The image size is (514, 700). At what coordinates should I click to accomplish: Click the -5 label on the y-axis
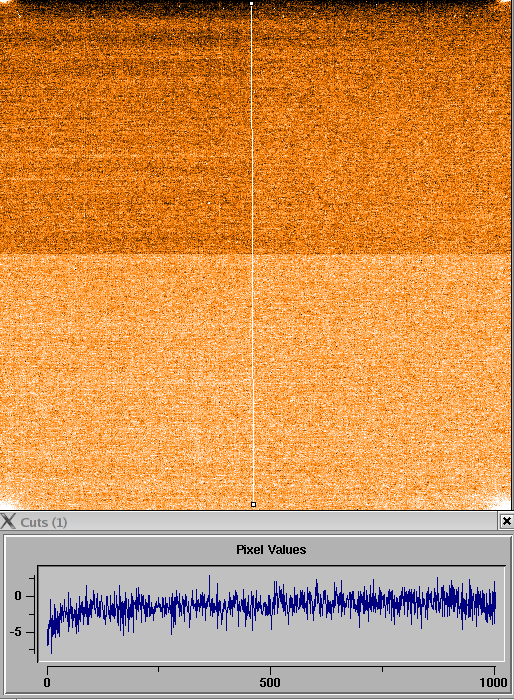point(17,633)
